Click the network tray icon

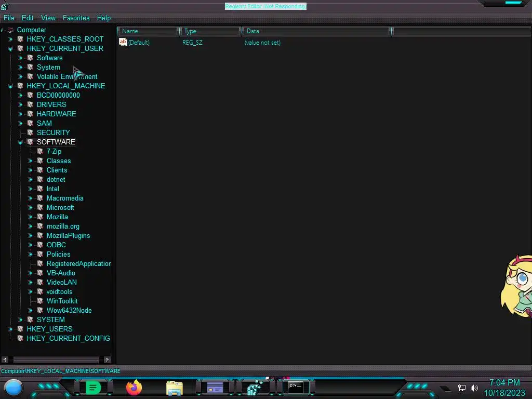point(462,388)
